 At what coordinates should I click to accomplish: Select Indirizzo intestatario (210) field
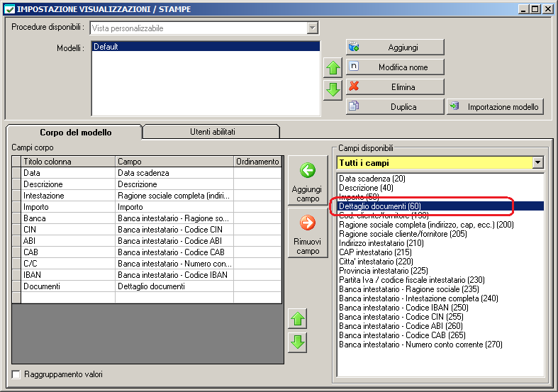click(x=440, y=243)
